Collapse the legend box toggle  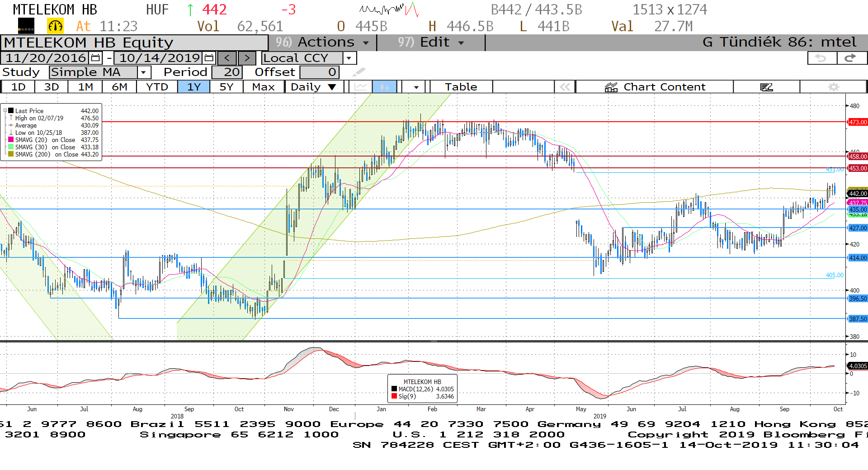(x=5, y=110)
